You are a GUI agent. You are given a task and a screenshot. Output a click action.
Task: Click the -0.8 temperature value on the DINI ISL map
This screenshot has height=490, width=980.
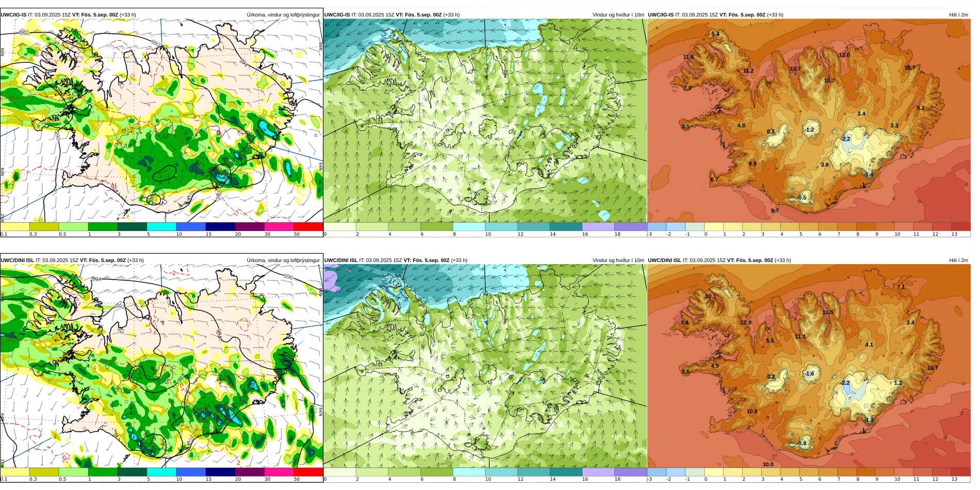[801, 444]
